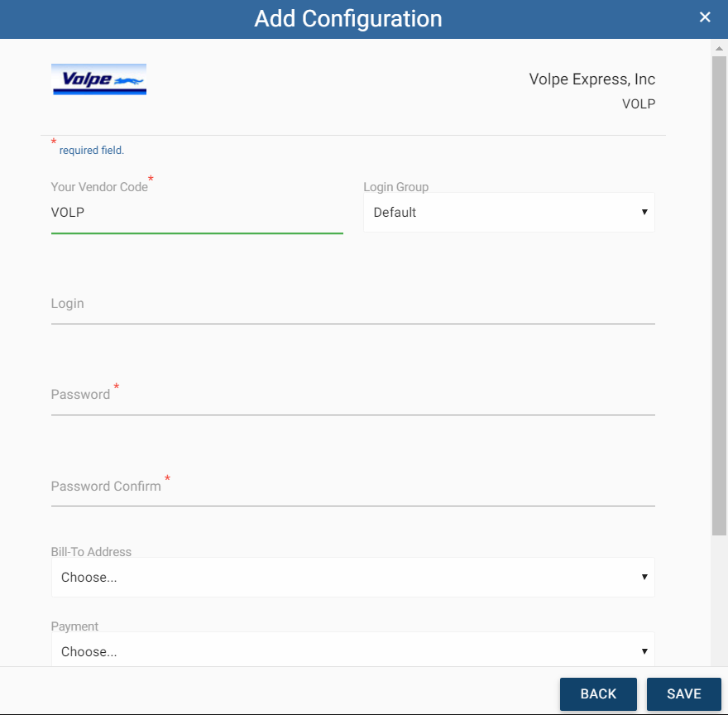Click the 'required field.' note text

(x=92, y=150)
